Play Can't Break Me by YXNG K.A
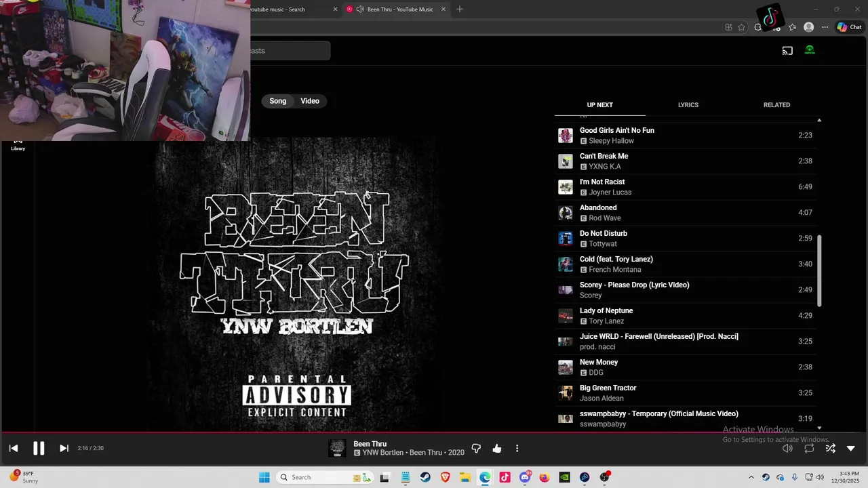 [685, 161]
